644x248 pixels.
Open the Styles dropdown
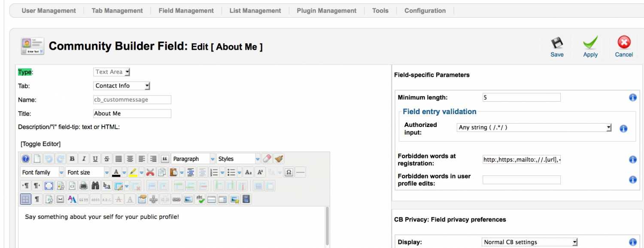click(x=239, y=159)
